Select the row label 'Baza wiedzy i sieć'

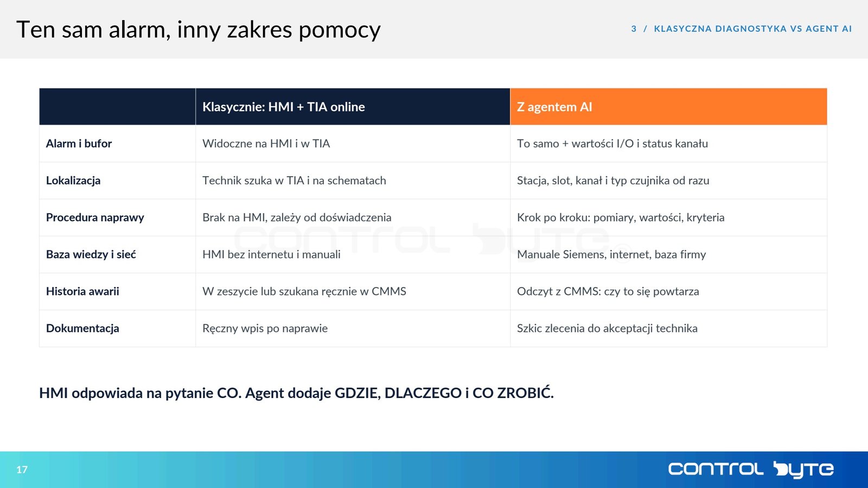click(91, 254)
